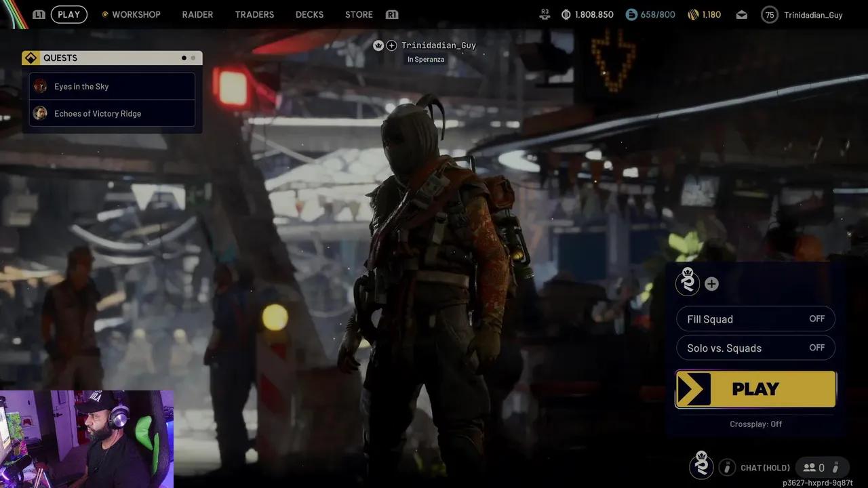The height and width of the screenshot is (488, 868).
Task: Switch to the PLAY tab
Action: coord(68,14)
